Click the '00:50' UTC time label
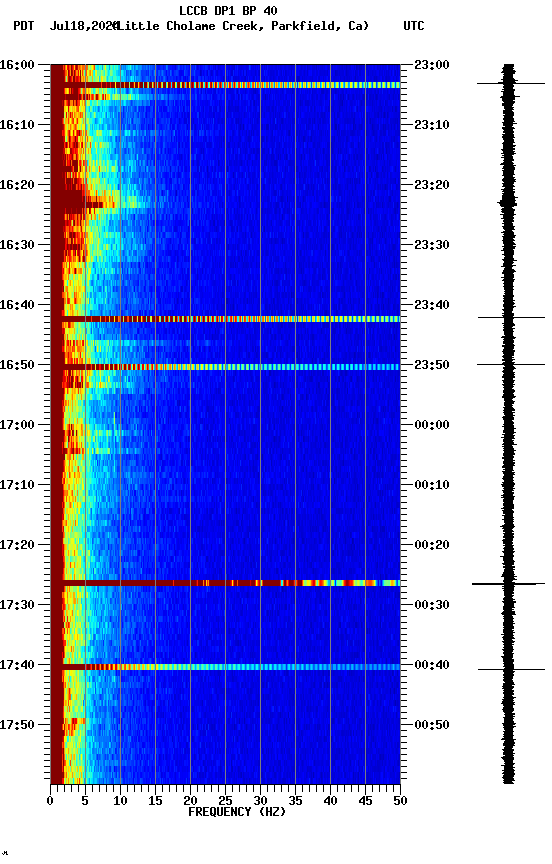 (432, 725)
